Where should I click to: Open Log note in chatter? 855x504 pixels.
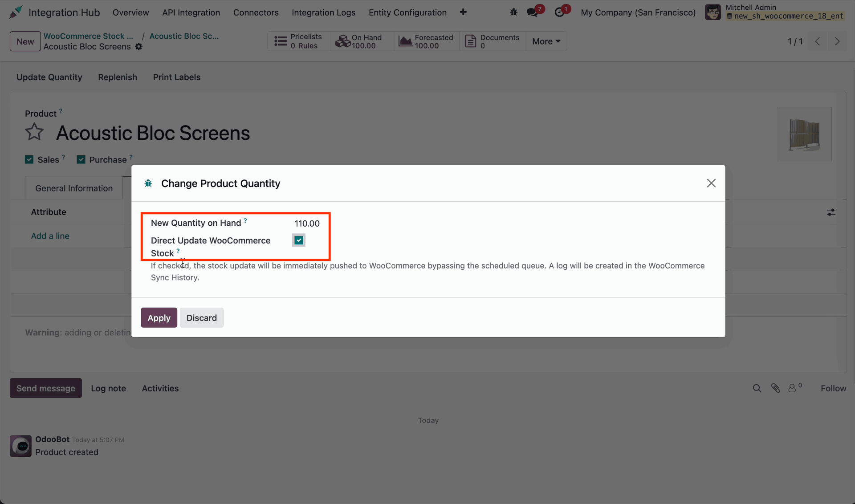click(x=108, y=389)
